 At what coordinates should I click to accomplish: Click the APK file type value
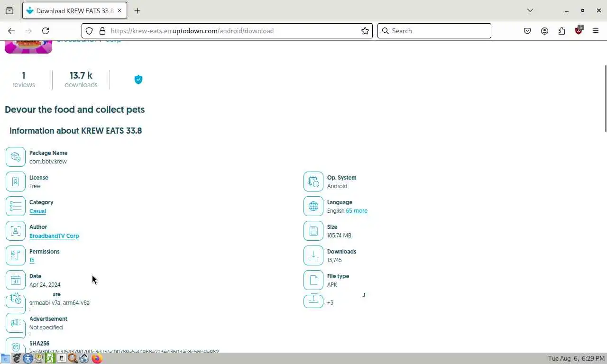click(x=332, y=285)
